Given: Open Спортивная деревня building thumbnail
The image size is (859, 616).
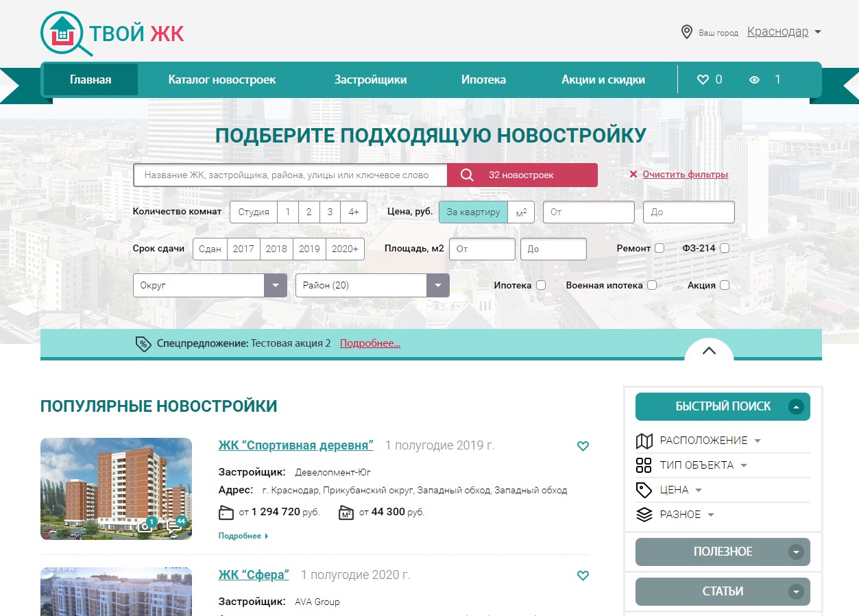Looking at the screenshot, I should pos(116,489).
